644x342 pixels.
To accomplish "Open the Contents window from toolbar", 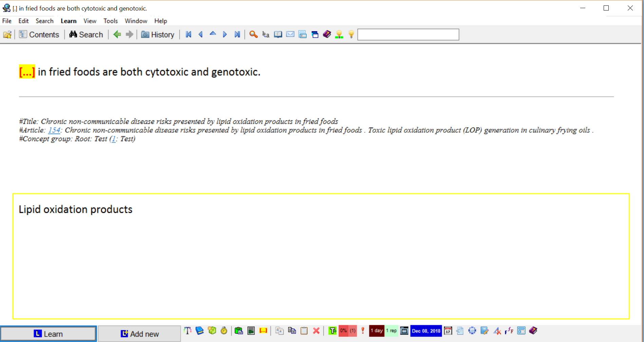I will (39, 35).
